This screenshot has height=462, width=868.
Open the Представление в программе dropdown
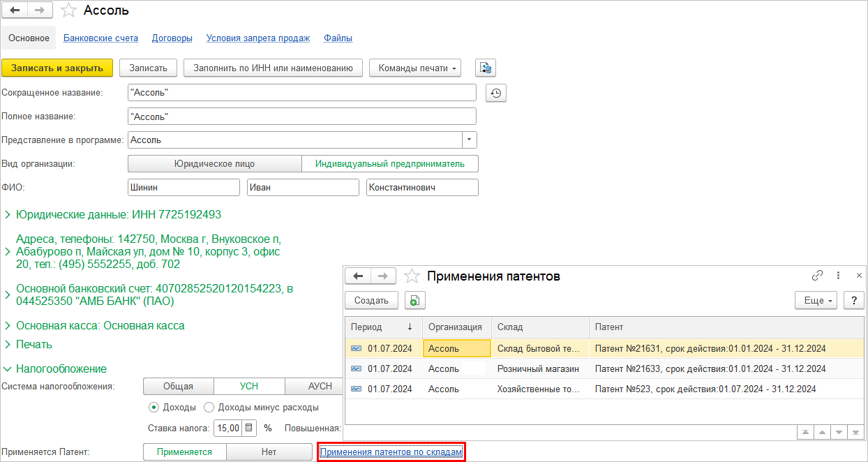[x=470, y=140]
